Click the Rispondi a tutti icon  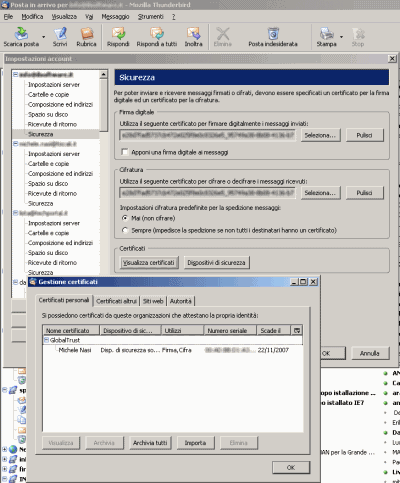pos(157,37)
